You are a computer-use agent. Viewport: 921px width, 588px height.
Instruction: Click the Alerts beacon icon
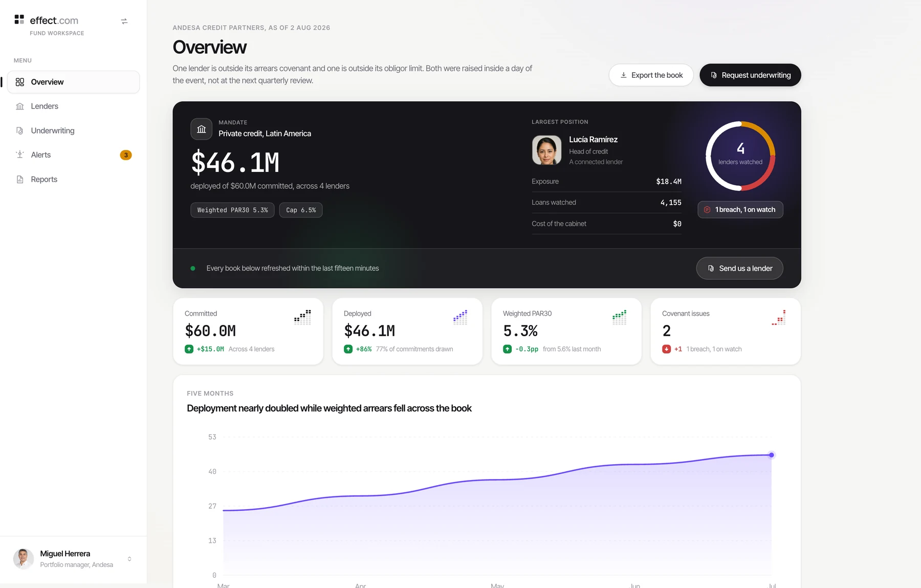20,155
